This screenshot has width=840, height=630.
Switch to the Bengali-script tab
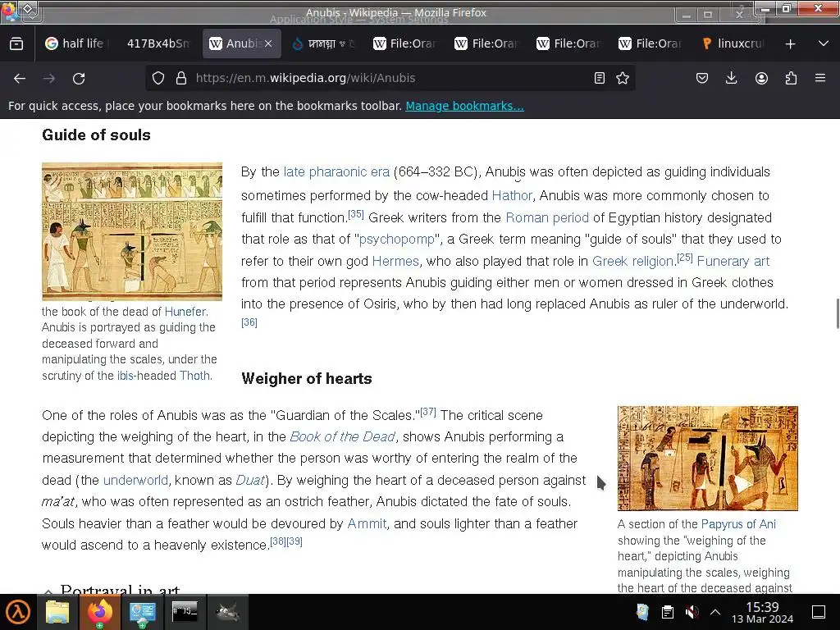[x=324, y=43]
